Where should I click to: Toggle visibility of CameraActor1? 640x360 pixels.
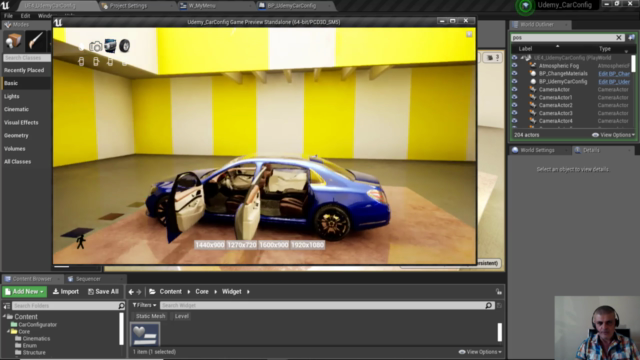(515, 97)
